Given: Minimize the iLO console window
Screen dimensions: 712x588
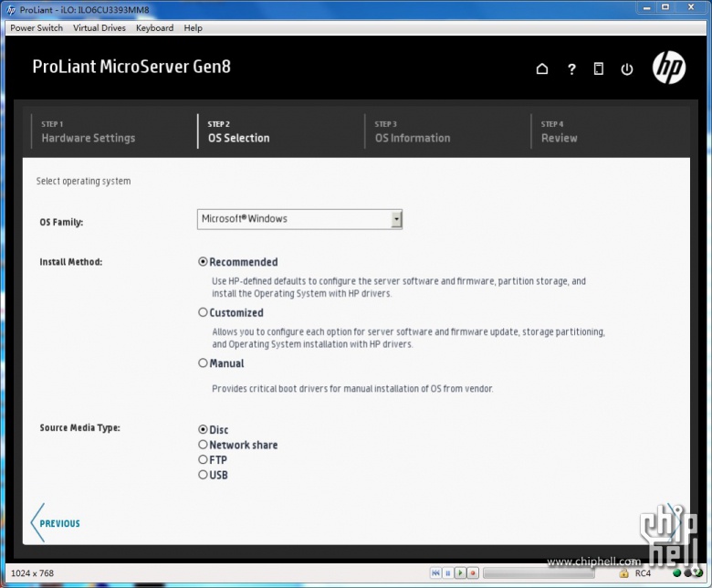Looking at the screenshot, I should coord(646,7).
